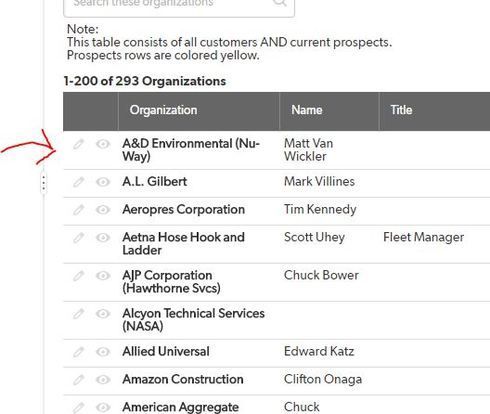View A.L. Gilbert with eye icon

103,182
